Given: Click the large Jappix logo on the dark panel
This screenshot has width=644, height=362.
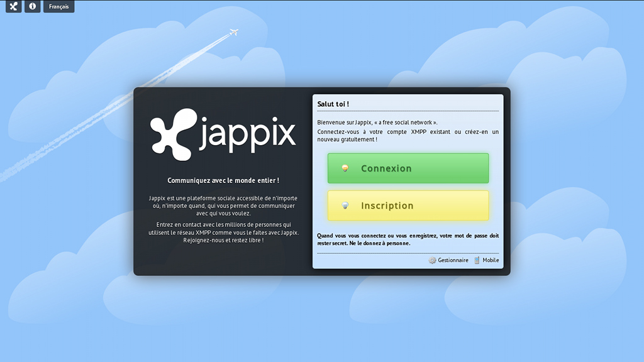Looking at the screenshot, I should [x=223, y=134].
